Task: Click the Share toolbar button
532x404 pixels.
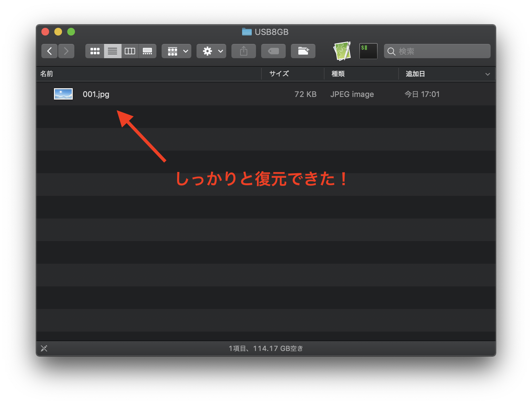Action: [244, 51]
